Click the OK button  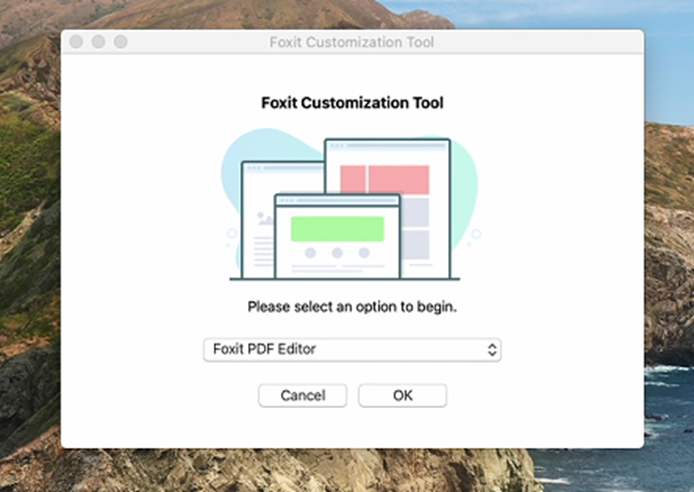pos(402,395)
